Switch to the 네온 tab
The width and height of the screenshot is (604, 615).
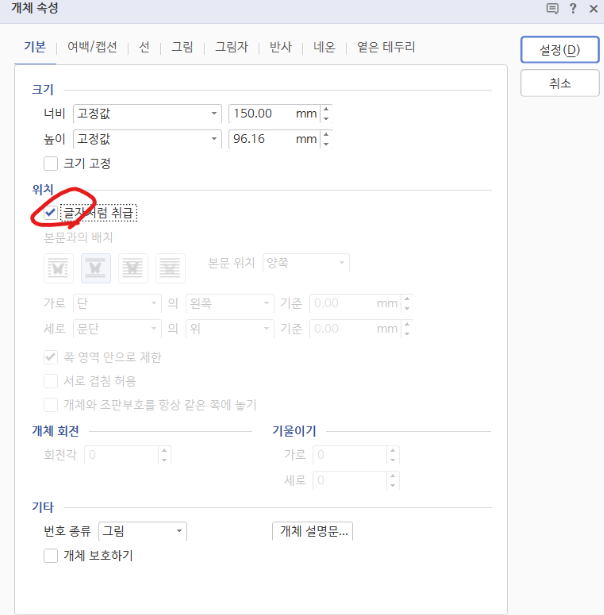pos(324,47)
